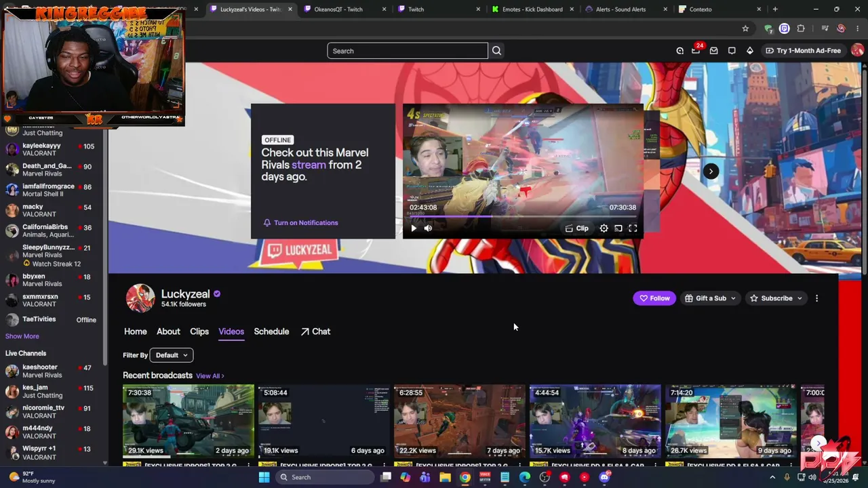Enter fullscreen on the video player

[x=633, y=228]
